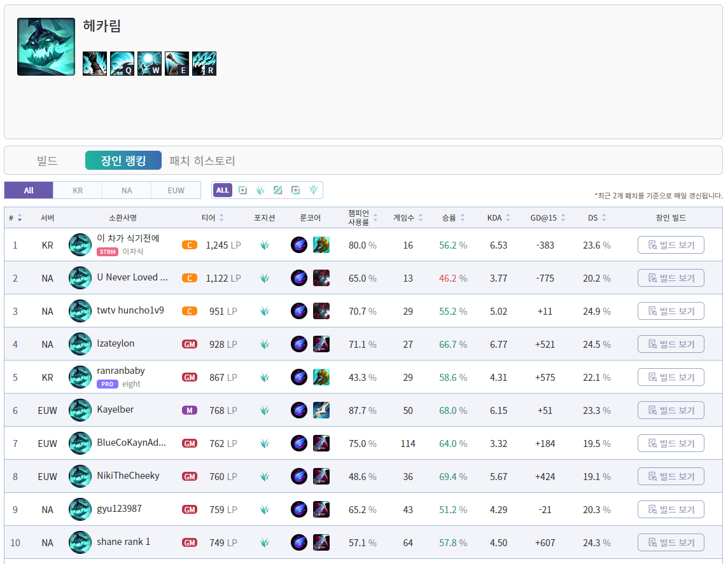Click the core item icon in ranranbaby's row
The height and width of the screenshot is (564, 728).
click(321, 377)
